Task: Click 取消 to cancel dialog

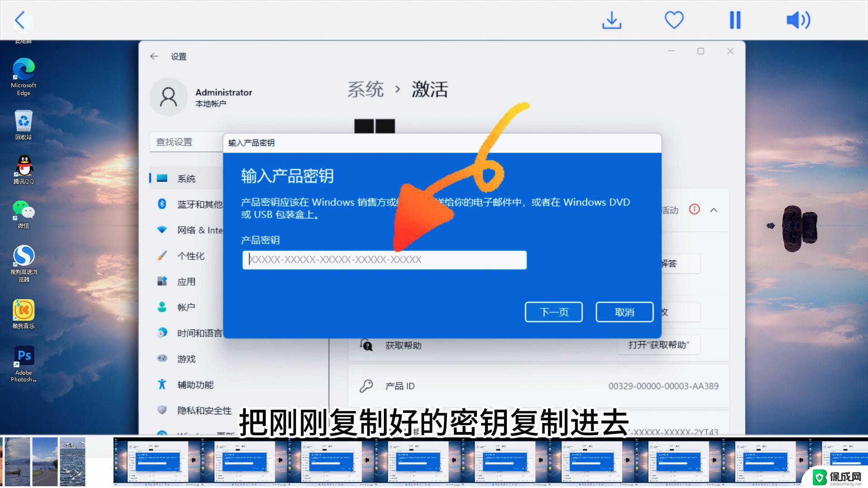Action: point(624,312)
